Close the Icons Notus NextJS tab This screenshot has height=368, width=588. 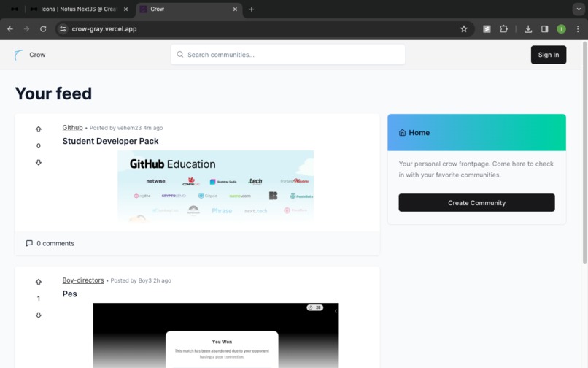[x=125, y=9]
